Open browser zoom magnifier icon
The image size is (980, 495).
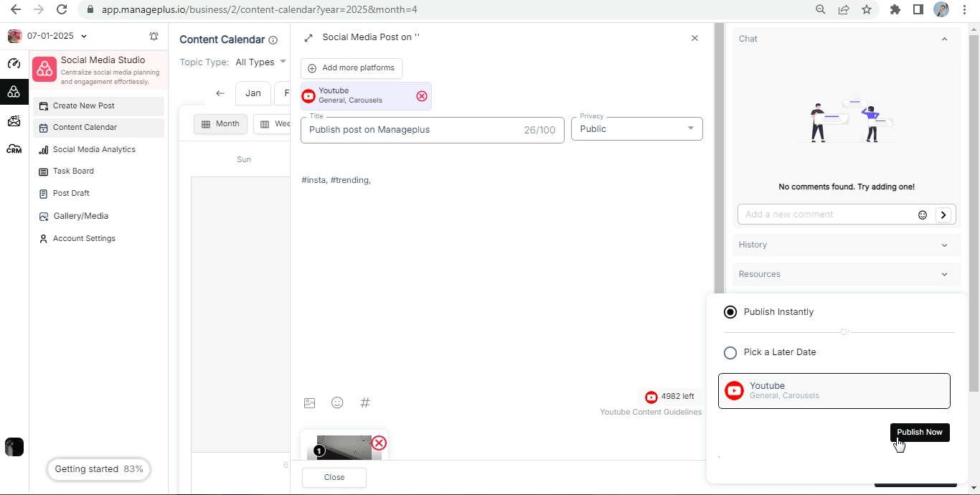coord(821,9)
